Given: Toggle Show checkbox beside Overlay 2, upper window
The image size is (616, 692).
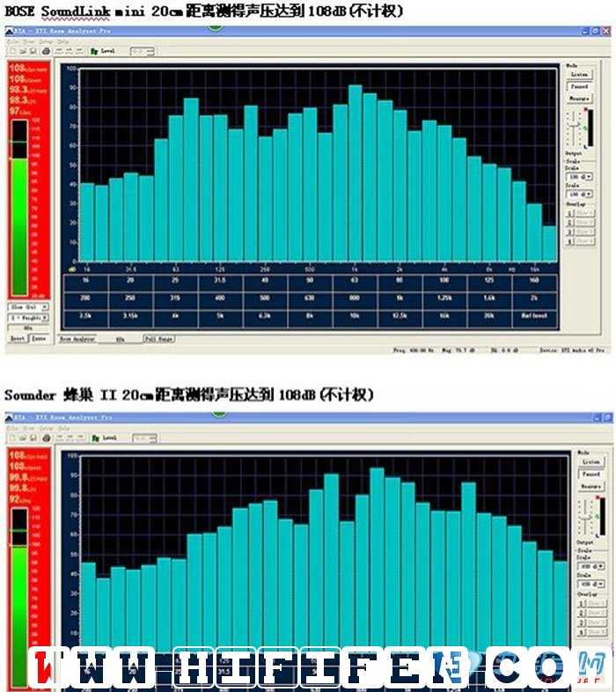Looking at the screenshot, I should click(584, 223).
